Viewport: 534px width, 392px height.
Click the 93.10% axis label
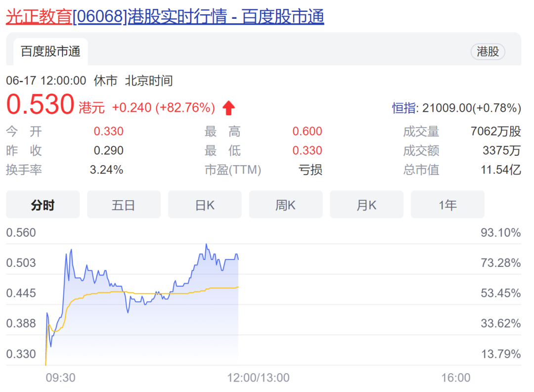(500, 233)
